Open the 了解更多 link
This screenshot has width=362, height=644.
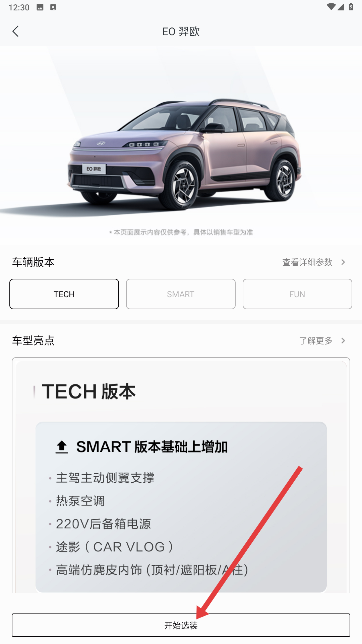click(316, 341)
